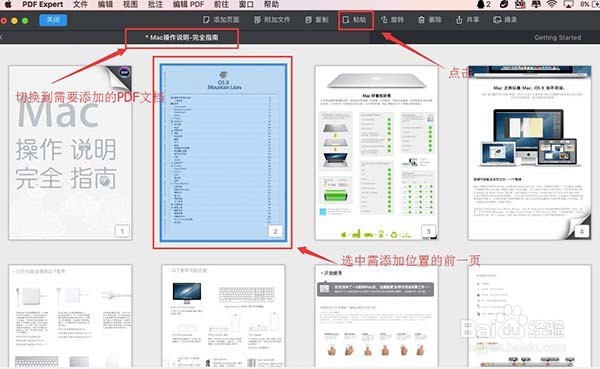The image size is (600, 369).
Task: Select the 开始使用 page thumbnail
Action: pyautogui.click(x=377, y=316)
